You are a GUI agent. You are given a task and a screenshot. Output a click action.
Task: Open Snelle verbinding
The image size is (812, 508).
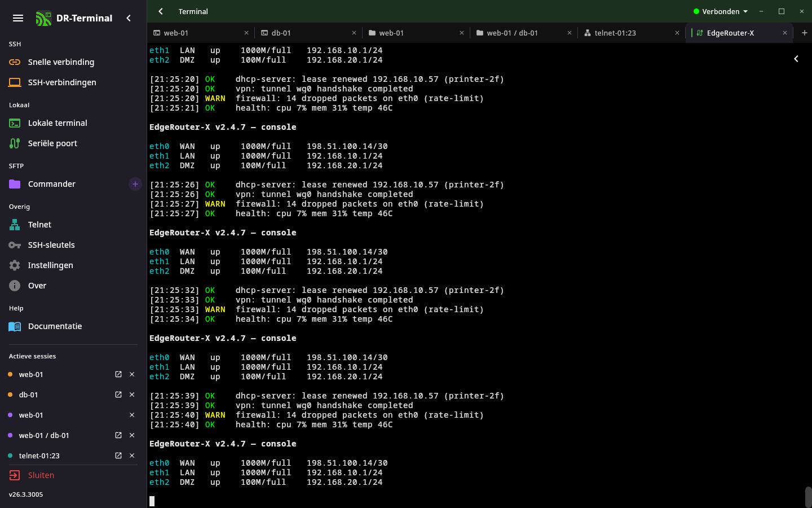[73, 62]
